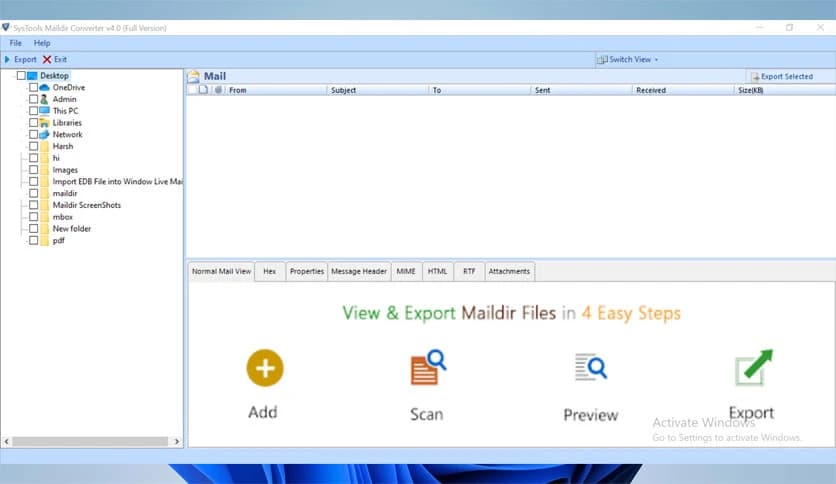Select the HTML tab

click(x=437, y=271)
